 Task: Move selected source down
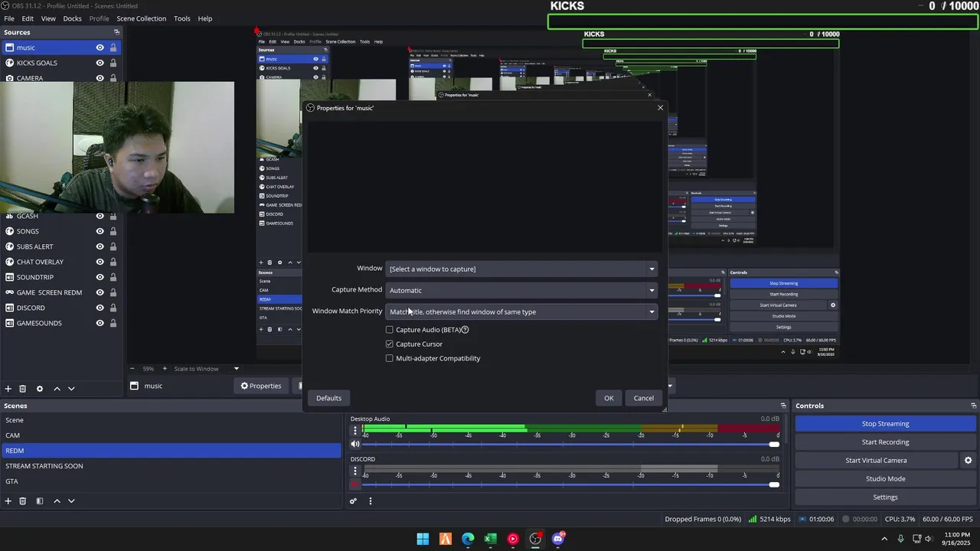pos(71,389)
